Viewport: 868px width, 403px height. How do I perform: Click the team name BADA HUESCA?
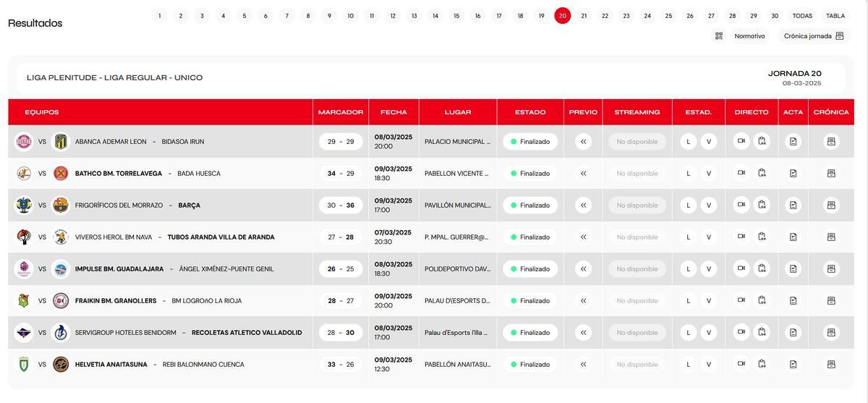click(199, 174)
